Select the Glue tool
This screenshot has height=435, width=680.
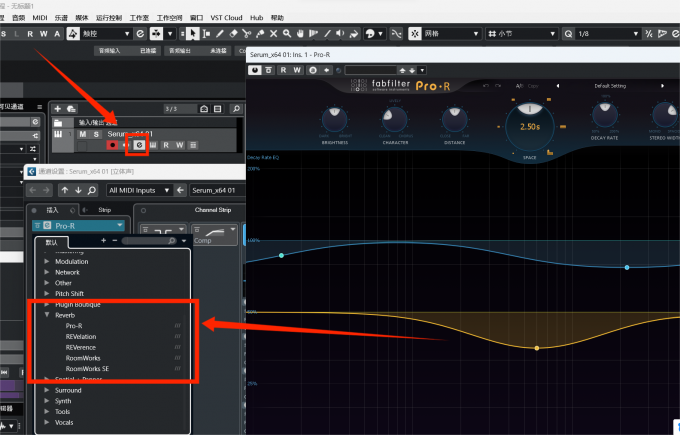pyautogui.click(x=260, y=33)
